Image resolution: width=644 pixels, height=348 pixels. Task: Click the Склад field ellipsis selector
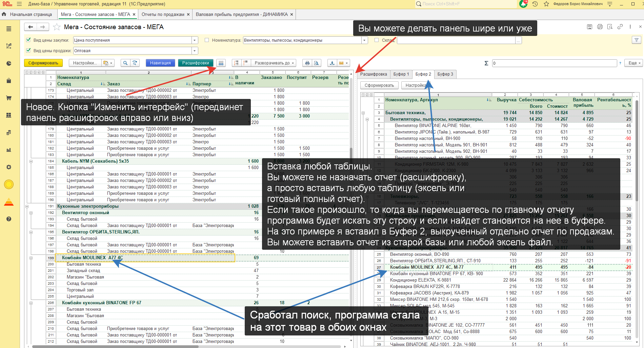519,40
